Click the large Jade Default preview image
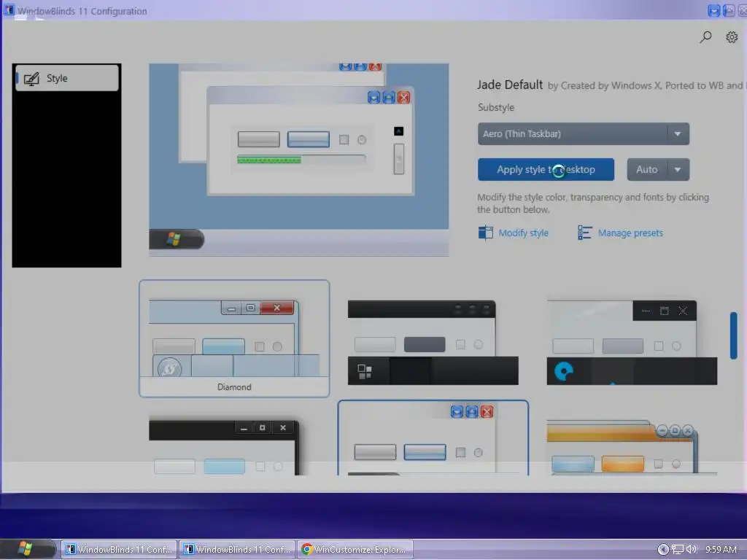747x560 pixels. pyautogui.click(x=298, y=160)
